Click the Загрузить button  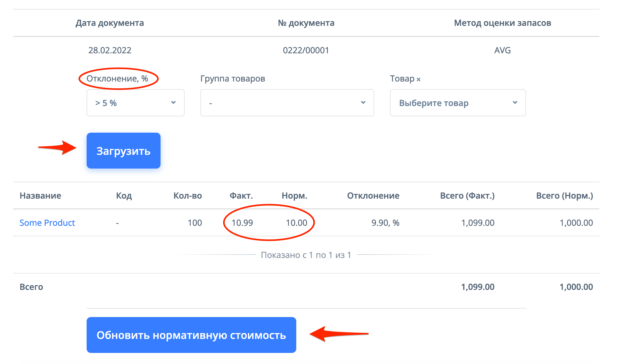(x=123, y=151)
